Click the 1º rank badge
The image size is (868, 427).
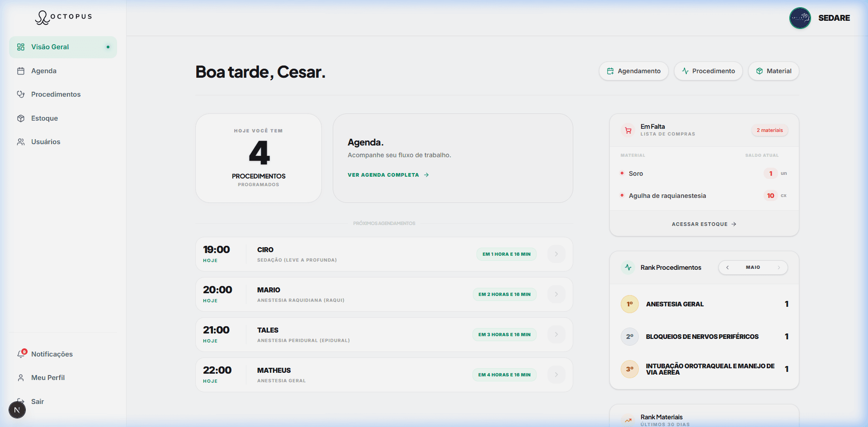tap(630, 304)
